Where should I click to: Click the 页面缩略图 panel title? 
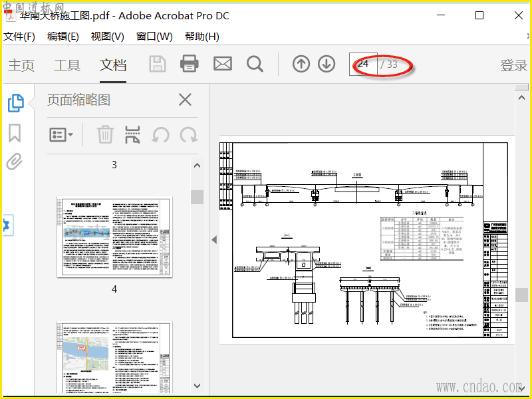pos(78,100)
